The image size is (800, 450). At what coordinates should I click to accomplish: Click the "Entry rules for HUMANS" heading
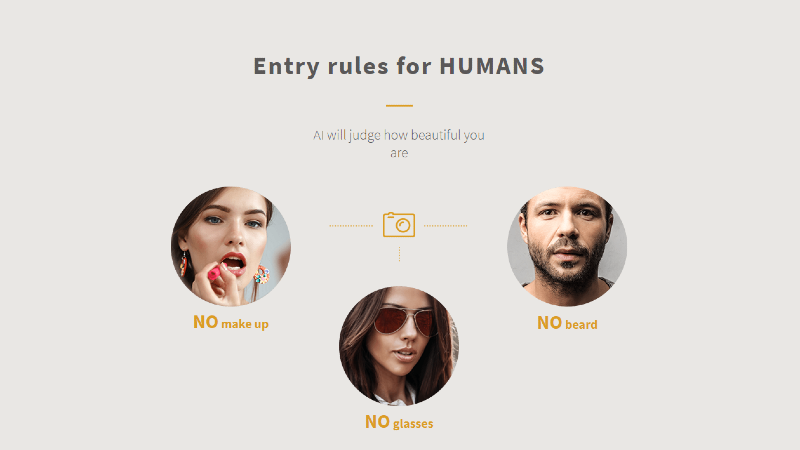pos(399,66)
